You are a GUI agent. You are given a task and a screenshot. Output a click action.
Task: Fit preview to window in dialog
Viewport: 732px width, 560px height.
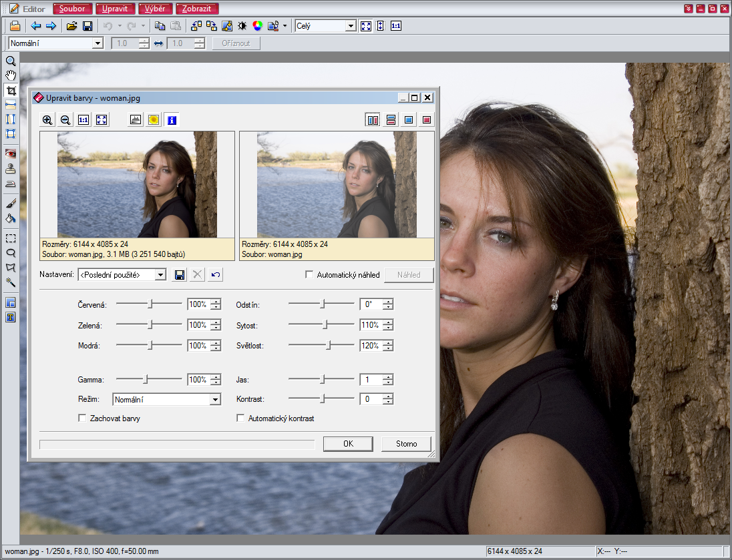click(102, 120)
